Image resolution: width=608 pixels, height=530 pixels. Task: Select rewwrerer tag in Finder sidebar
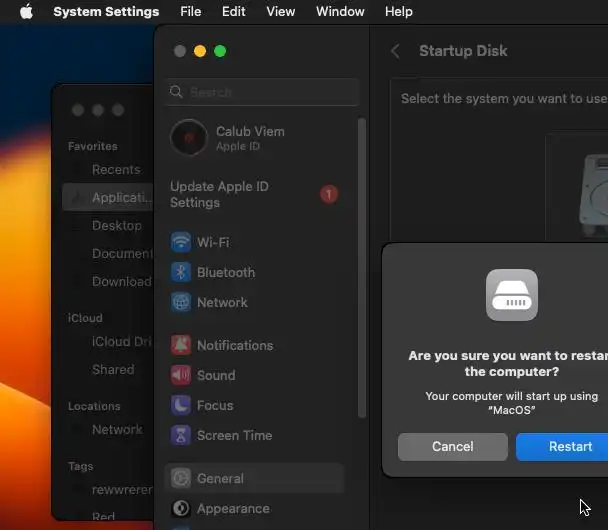coord(122,490)
